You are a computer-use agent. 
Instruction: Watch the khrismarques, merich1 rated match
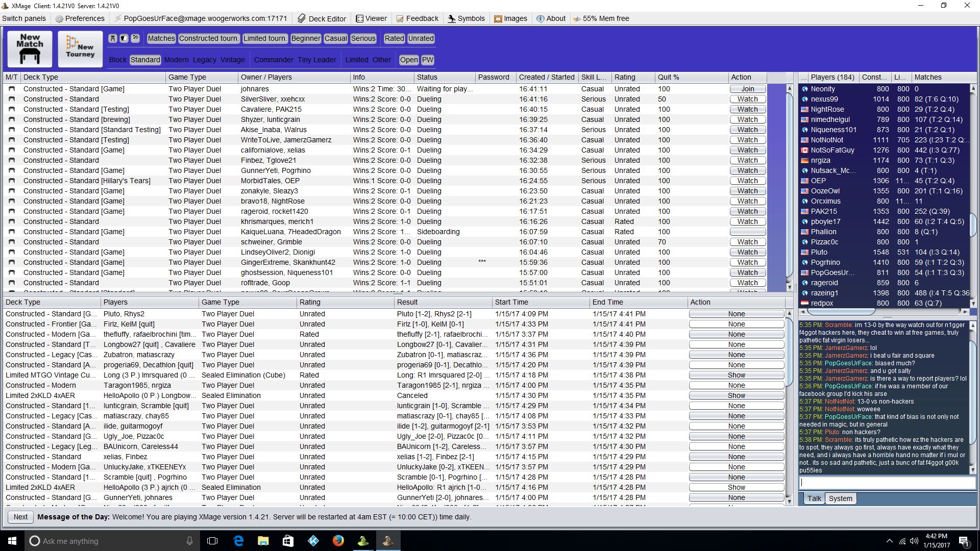point(747,221)
